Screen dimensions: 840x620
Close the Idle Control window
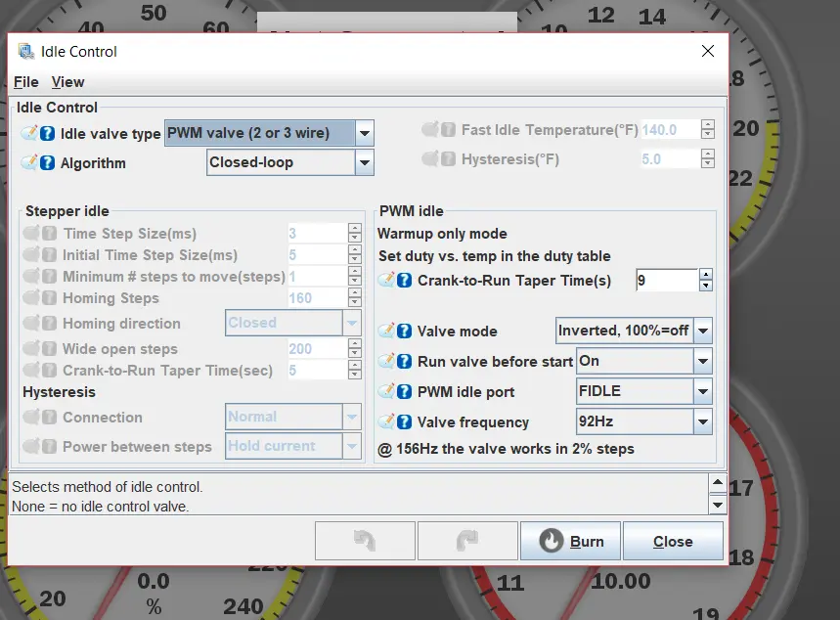pos(708,51)
